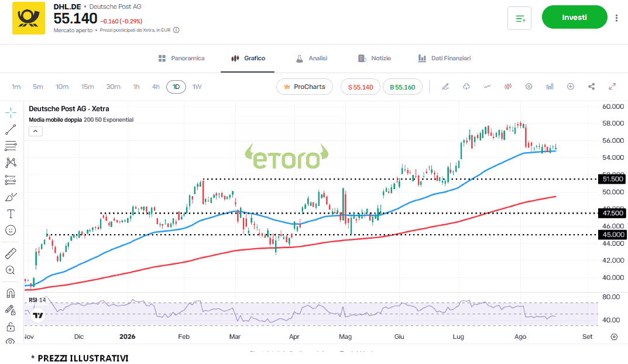Click the 47.500 price level label

pyautogui.click(x=612, y=213)
